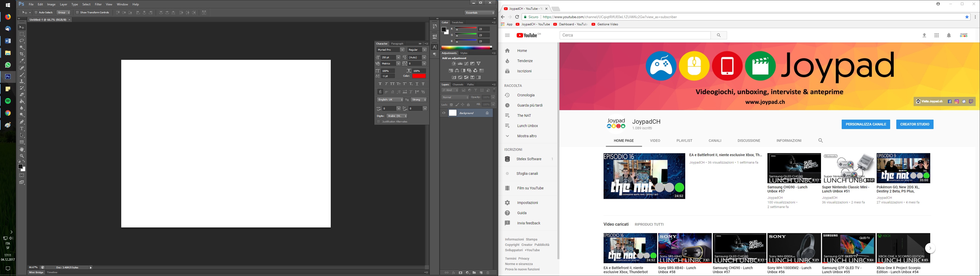Open the Essentials workspace dropdown
The width and height of the screenshot is (980, 276).
pyautogui.click(x=480, y=13)
